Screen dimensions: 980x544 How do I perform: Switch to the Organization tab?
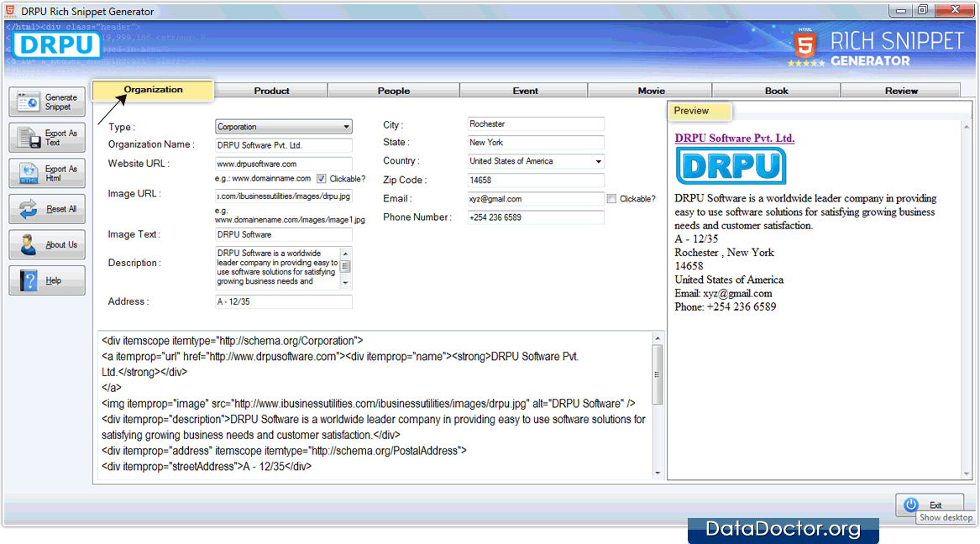[x=153, y=89]
